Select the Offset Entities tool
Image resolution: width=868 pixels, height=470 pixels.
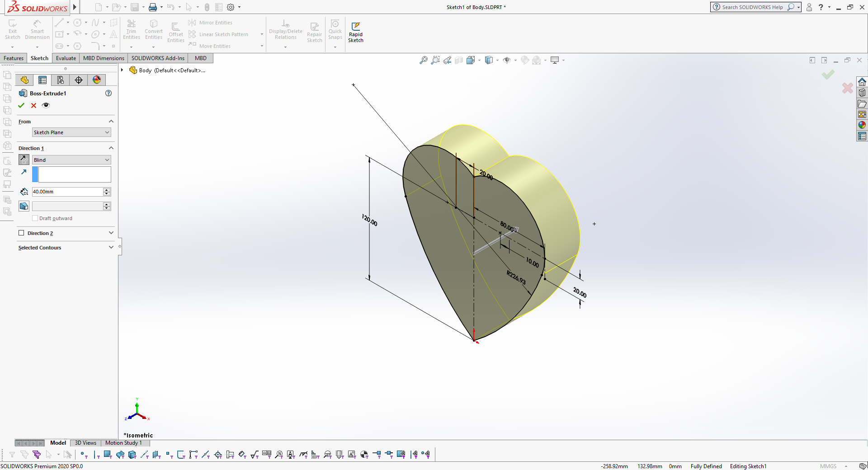coord(176,32)
